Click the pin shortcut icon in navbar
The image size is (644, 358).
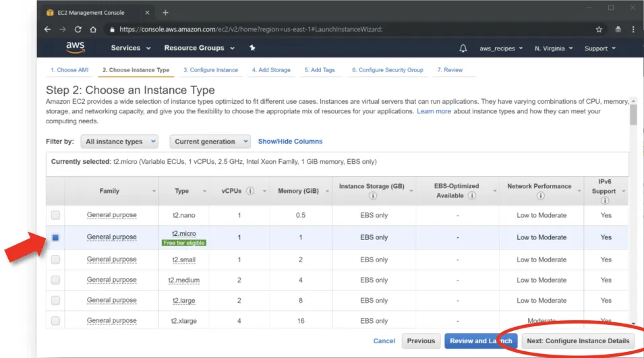click(252, 48)
